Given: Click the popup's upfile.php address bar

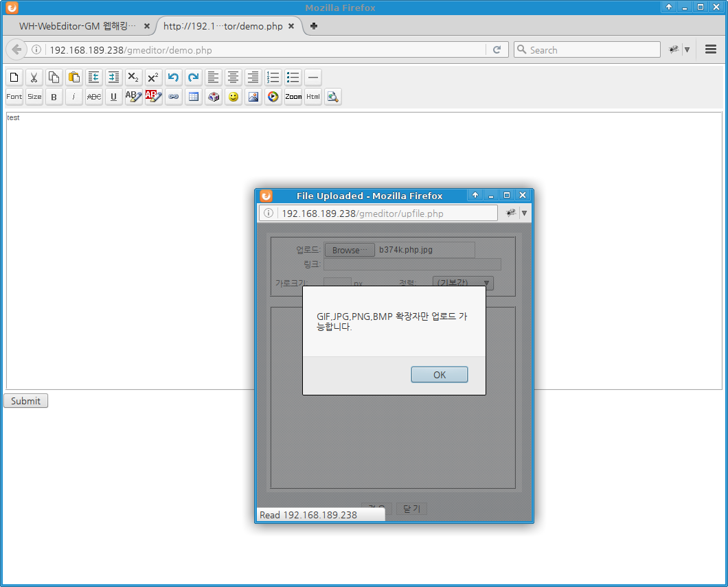Looking at the screenshot, I should pyautogui.click(x=387, y=214).
